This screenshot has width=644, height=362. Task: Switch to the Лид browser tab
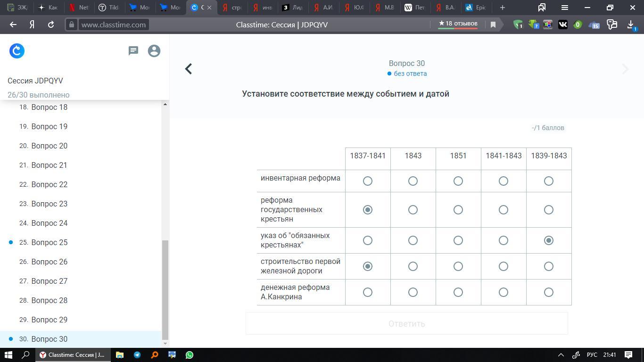coord(292,8)
